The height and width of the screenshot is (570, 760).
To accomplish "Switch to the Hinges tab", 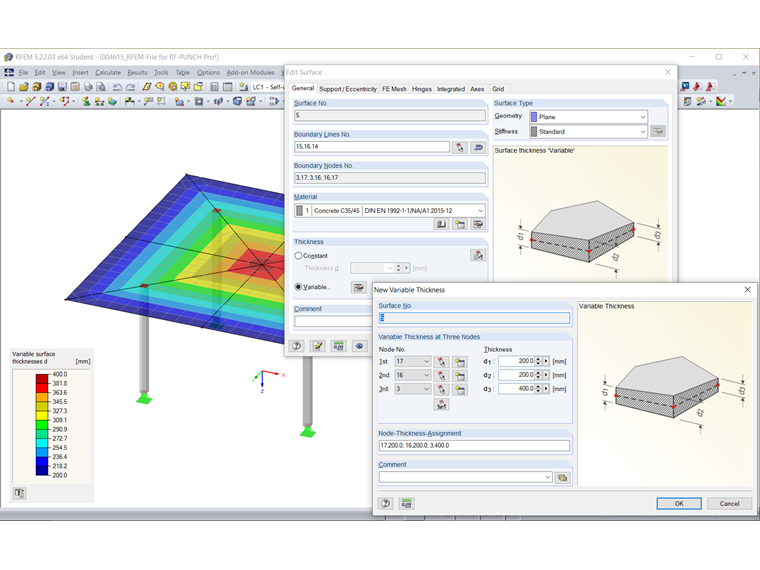I will [421, 89].
